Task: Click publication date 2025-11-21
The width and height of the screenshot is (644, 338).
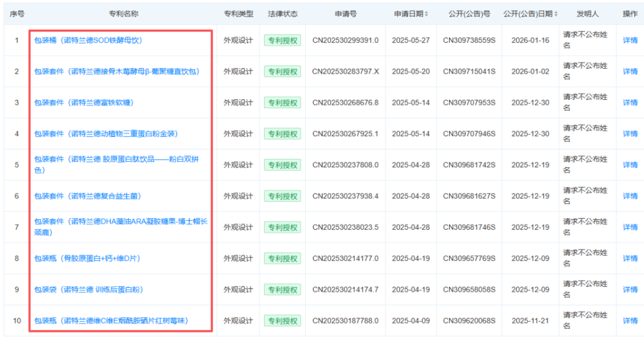Action: tap(530, 321)
